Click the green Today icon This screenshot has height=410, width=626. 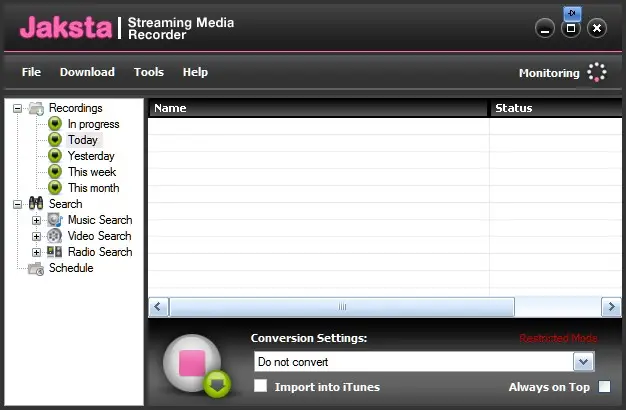click(x=55, y=140)
